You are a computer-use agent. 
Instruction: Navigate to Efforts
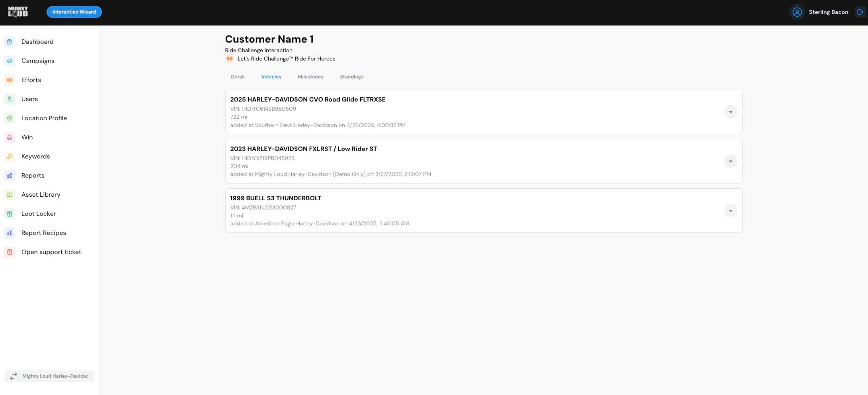pyautogui.click(x=31, y=80)
